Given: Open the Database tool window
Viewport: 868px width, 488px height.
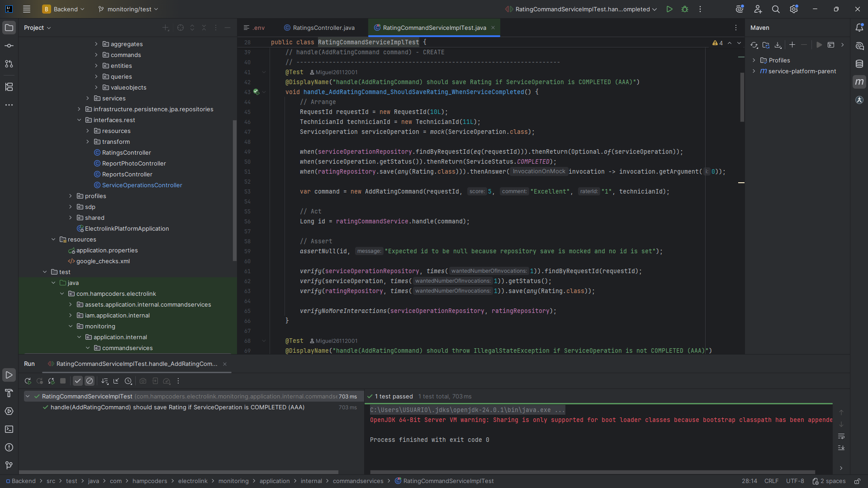Looking at the screenshot, I should pos(859,64).
